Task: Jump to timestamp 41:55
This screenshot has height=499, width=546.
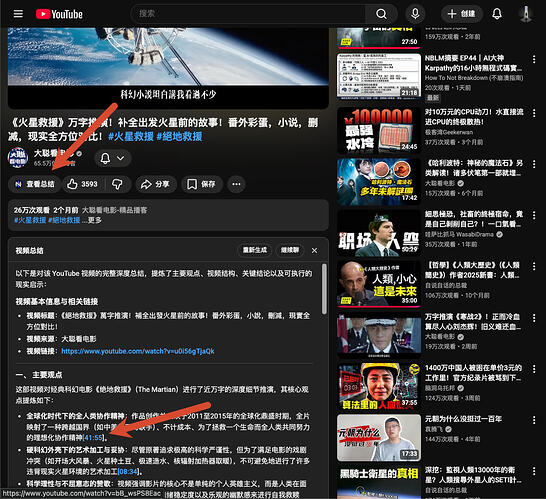Action: tap(93, 437)
